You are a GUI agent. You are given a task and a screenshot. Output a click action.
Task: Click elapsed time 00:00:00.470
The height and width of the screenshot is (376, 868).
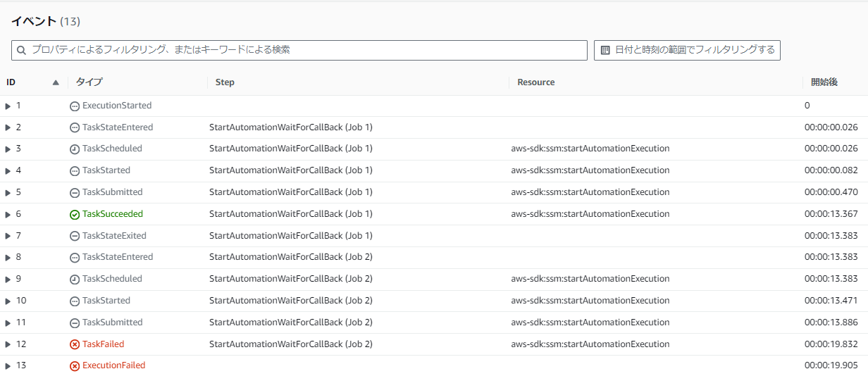click(x=831, y=192)
